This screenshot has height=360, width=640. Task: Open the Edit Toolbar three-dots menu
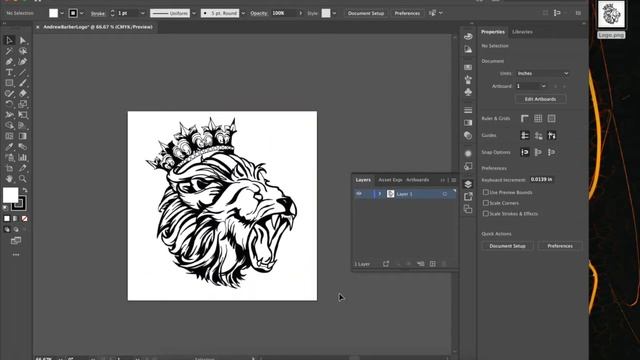[x=16, y=254]
